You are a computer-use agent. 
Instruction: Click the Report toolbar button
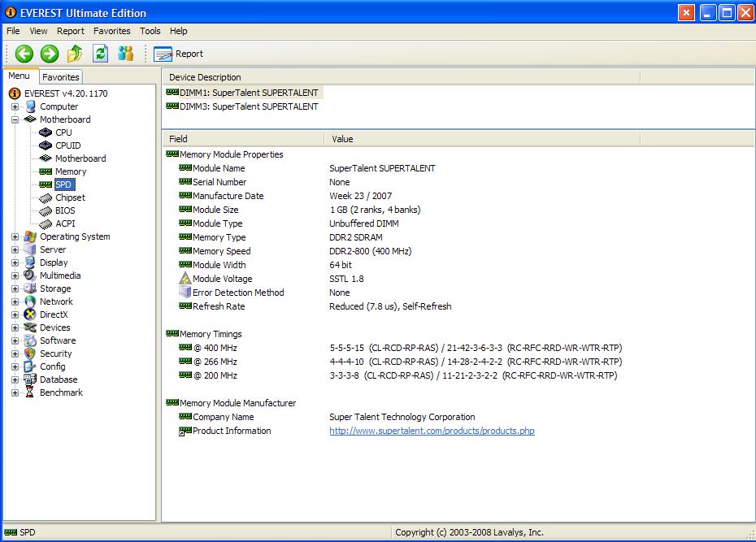(x=178, y=54)
